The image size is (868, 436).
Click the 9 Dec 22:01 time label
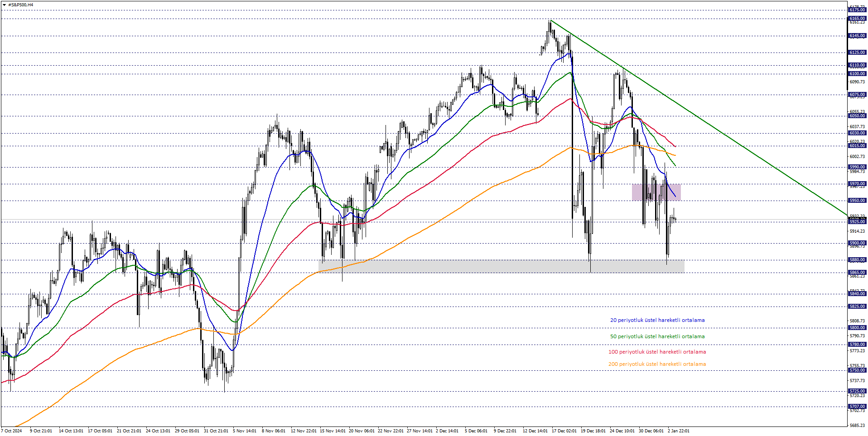[x=505, y=431]
